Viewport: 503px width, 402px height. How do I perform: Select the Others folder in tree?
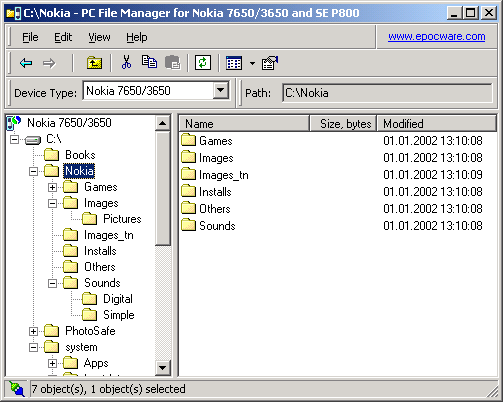(x=100, y=267)
